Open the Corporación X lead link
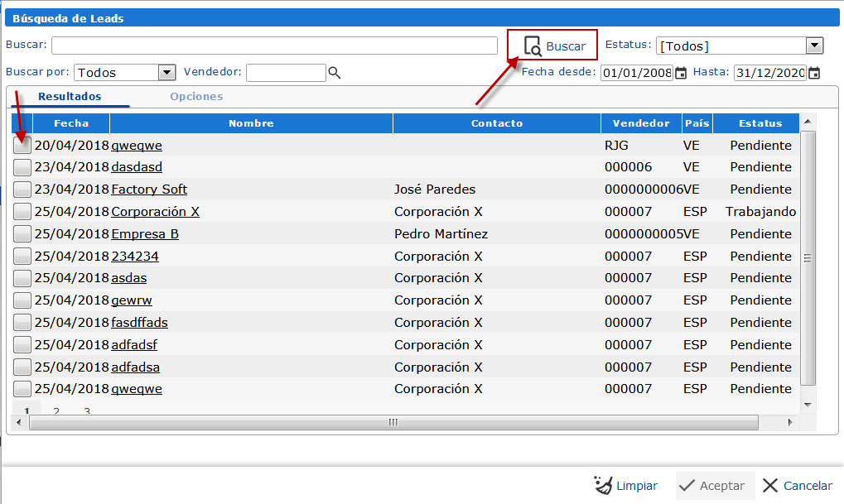Image resolution: width=844 pixels, height=504 pixels. coord(155,212)
